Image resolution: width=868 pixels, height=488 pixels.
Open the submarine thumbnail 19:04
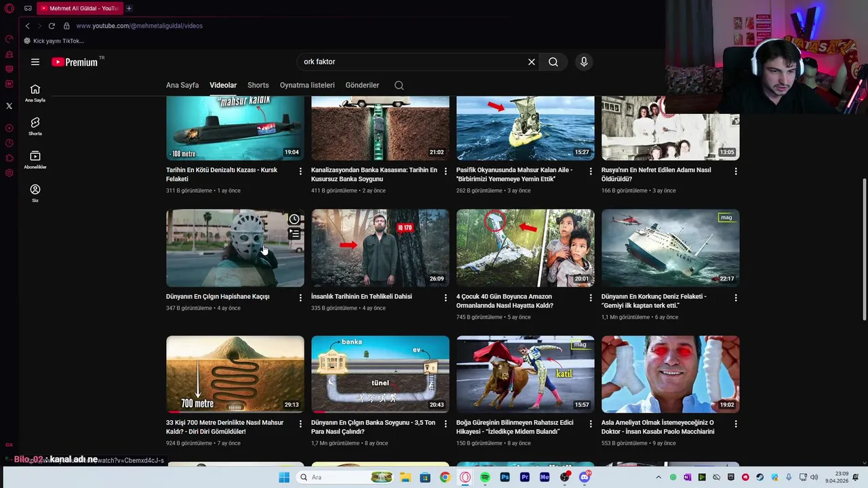(x=235, y=128)
